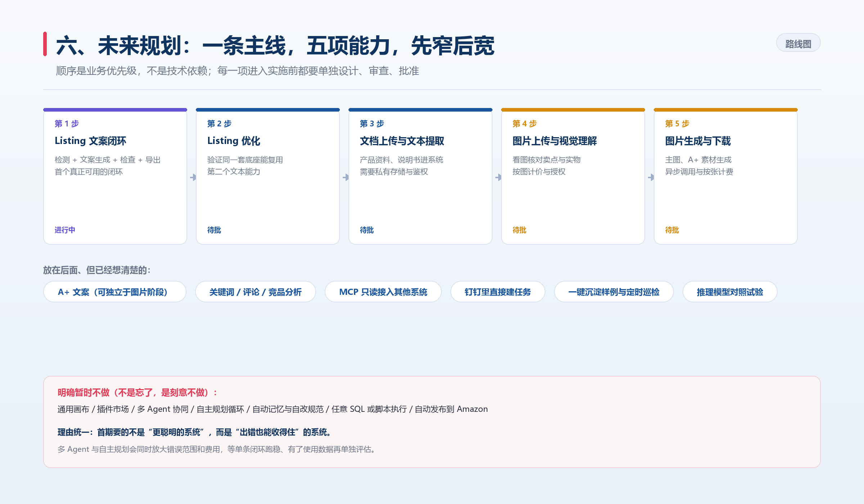Select the 图片上传与视觉理解 card title
The height and width of the screenshot is (504, 864).
tap(554, 141)
